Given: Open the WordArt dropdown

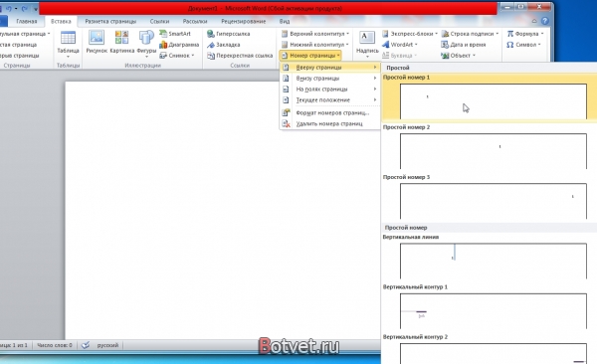Looking at the screenshot, I should (400, 45).
